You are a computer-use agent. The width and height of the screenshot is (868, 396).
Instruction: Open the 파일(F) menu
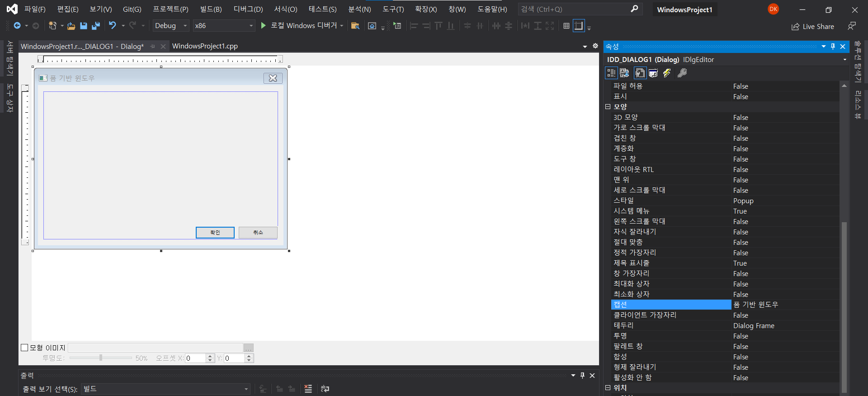click(35, 9)
